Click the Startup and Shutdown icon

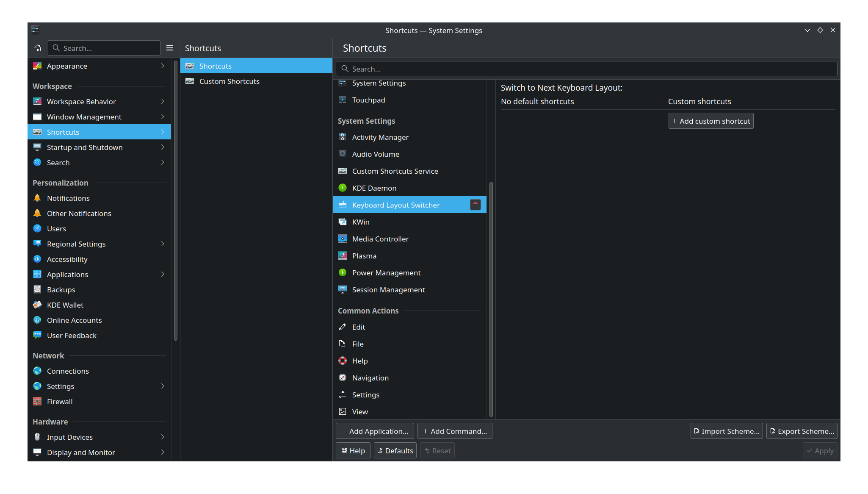pos(37,147)
